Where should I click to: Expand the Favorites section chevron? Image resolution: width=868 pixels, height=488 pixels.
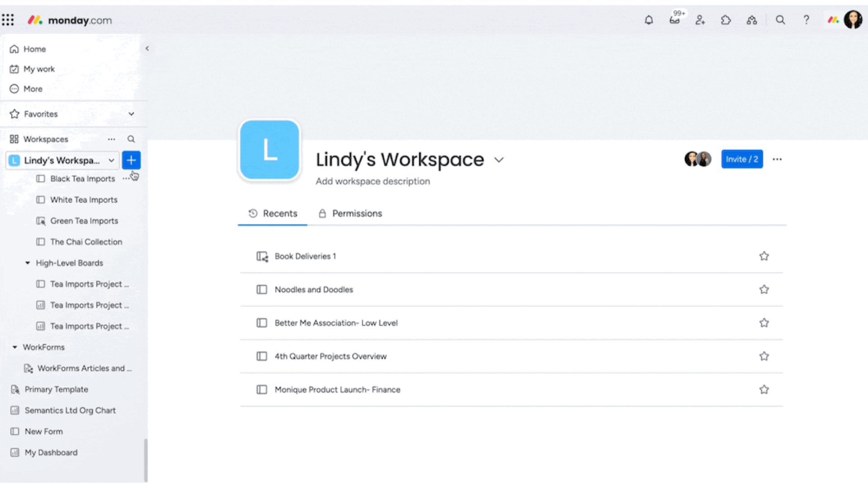coord(131,114)
